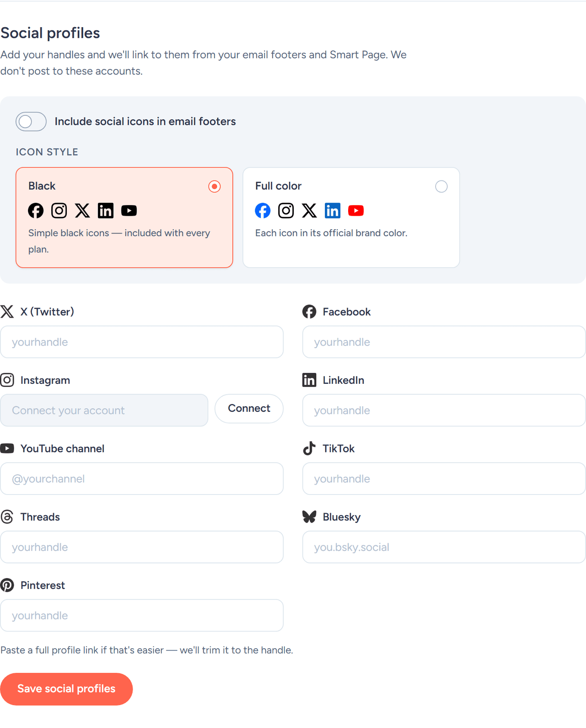Viewport: 586px width, 728px height.
Task: Click Save social profiles button
Action: pyautogui.click(x=66, y=689)
